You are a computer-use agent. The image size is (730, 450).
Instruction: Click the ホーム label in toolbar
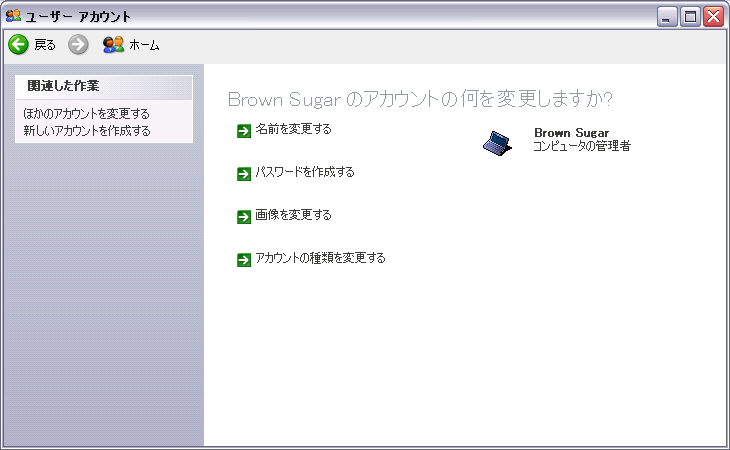click(144, 45)
